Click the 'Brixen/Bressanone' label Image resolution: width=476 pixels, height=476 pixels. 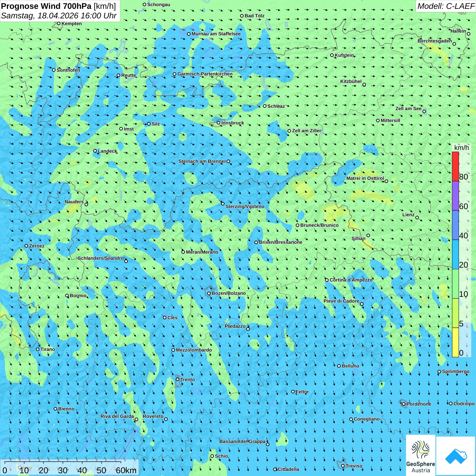pos(280,242)
